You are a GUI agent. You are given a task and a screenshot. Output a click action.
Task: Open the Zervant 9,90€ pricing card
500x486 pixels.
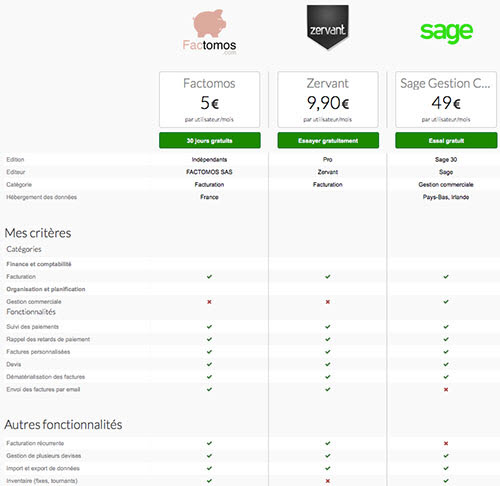[x=328, y=99]
